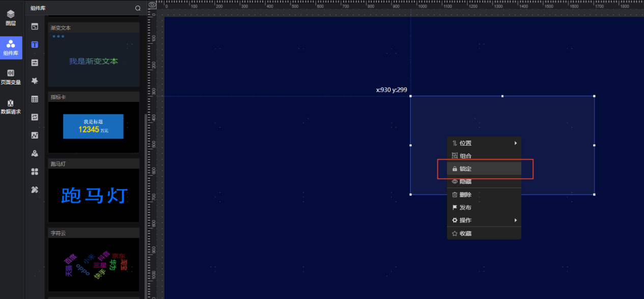Open the 数据请求 (data request) tab
This screenshot has width=644, height=299.
click(x=11, y=106)
